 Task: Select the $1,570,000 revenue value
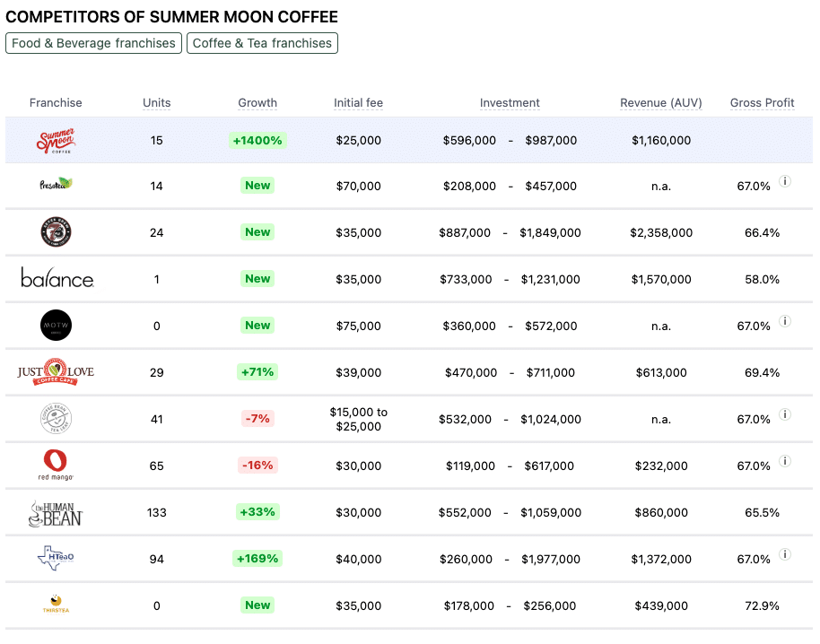(661, 279)
